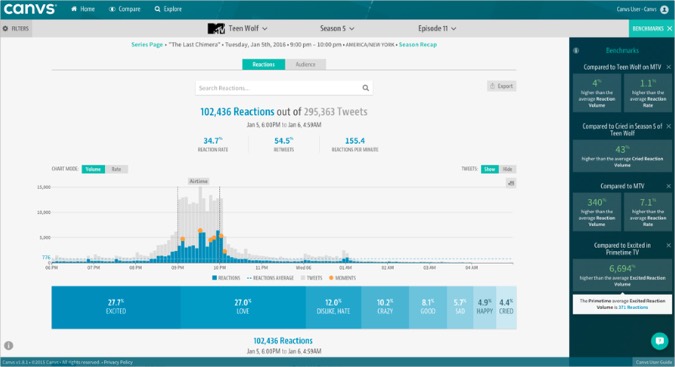
Task: Set chart mode to Volume
Action: click(93, 169)
